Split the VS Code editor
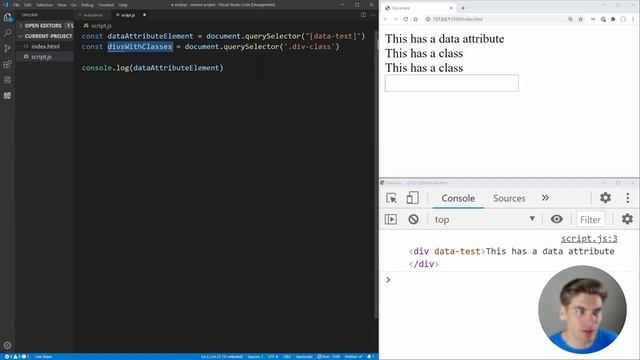 (x=363, y=15)
